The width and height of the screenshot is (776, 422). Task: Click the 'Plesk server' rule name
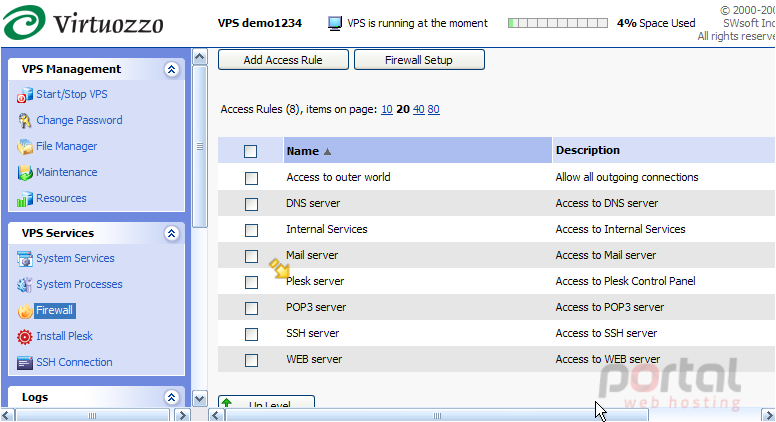[315, 281]
